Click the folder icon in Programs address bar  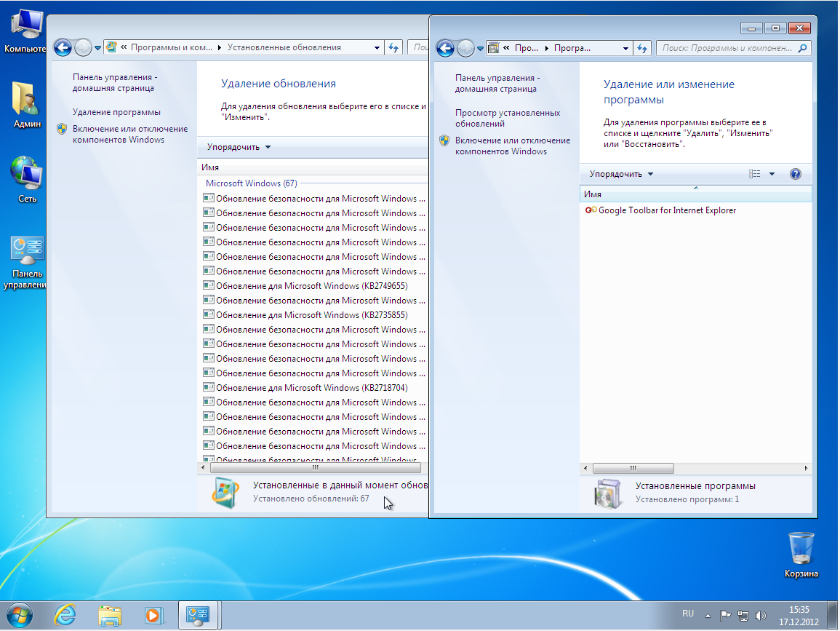click(x=493, y=48)
